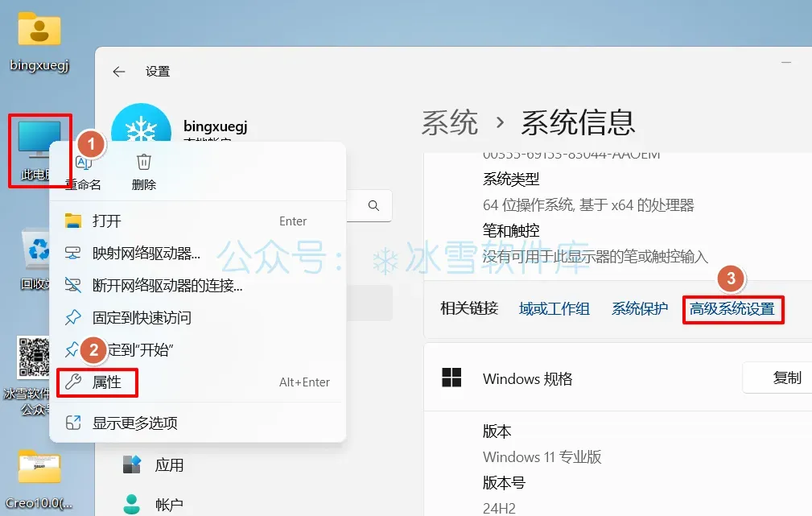The image size is (812, 516).
Task: Click the 复制 button for Windows 规格
Action: (x=778, y=378)
